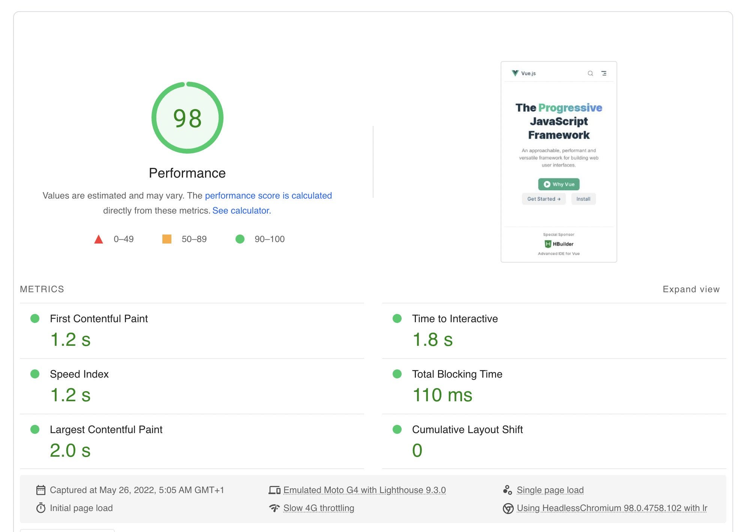Click the 'Initial page load' text
This screenshot has width=756, height=532.
[81, 508]
